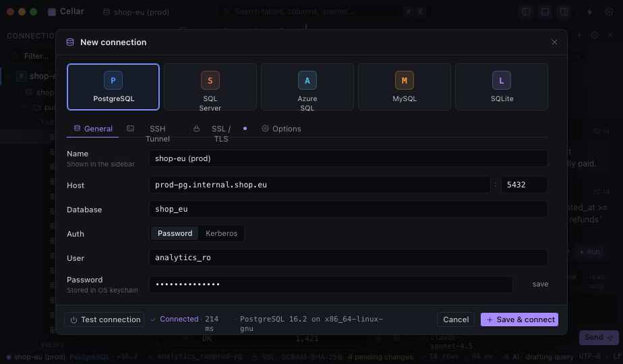623x364 pixels.
Task: Click the 4 pending changes status bar entry
Action: (x=381, y=357)
